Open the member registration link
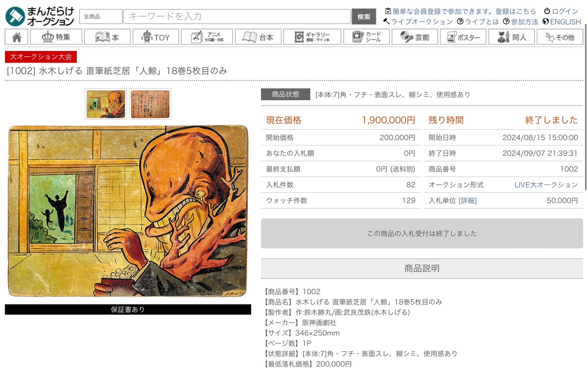This screenshot has height=372, width=588. (464, 11)
